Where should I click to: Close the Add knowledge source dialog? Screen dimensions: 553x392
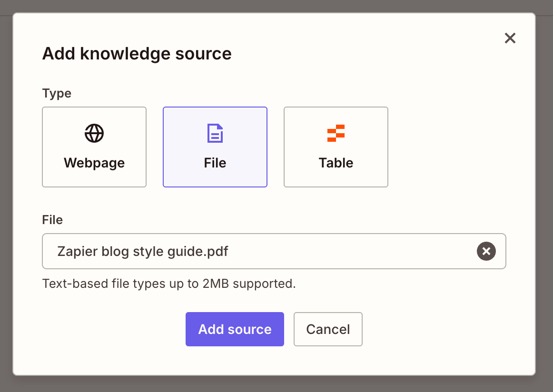510,38
